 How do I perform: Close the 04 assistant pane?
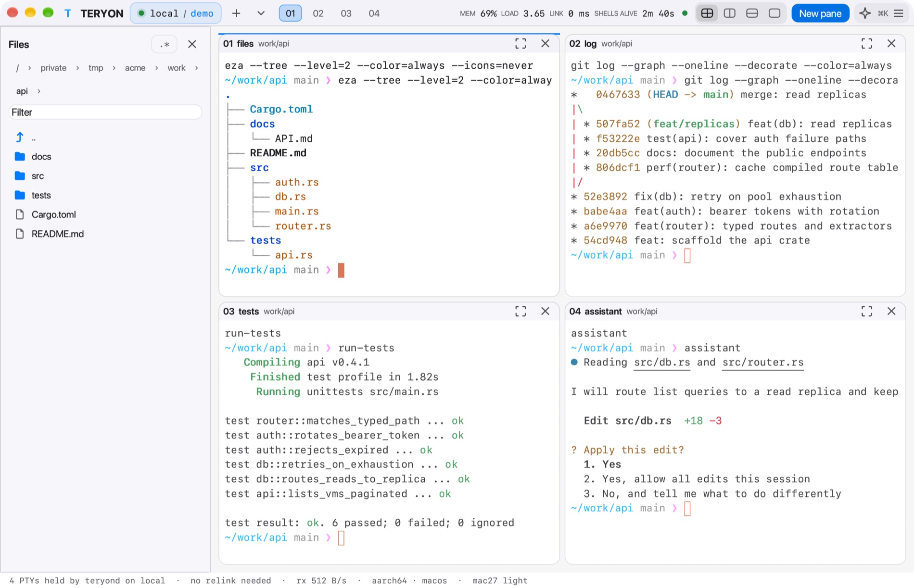pyautogui.click(x=891, y=312)
